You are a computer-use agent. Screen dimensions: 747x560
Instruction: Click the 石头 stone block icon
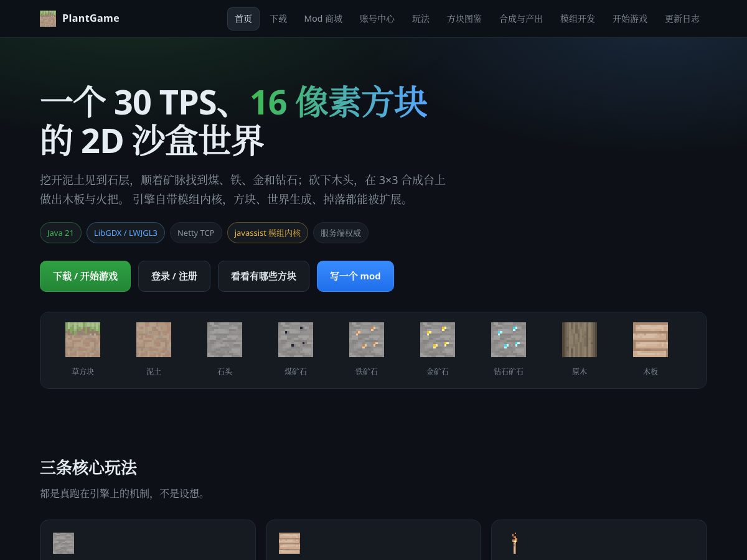tap(225, 340)
